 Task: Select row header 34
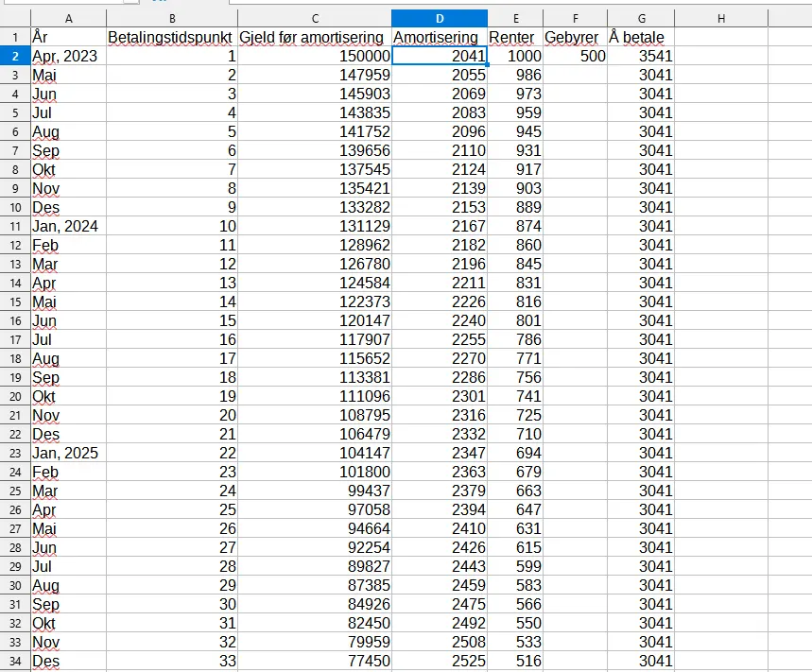15,661
